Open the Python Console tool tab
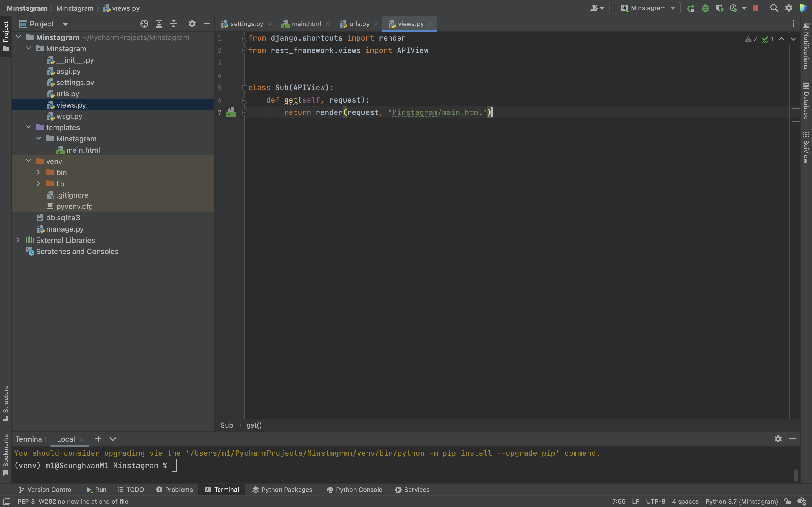Screen dimensions: 812x507 coord(355,490)
